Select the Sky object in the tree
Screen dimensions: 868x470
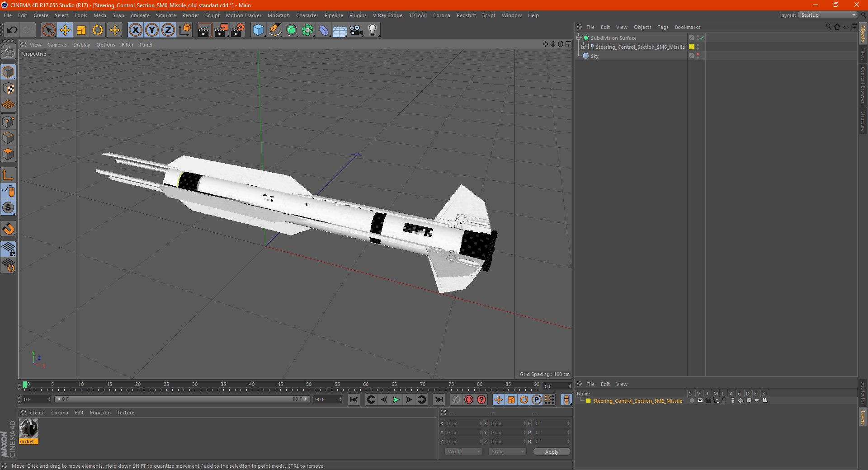[x=594, y=56]
